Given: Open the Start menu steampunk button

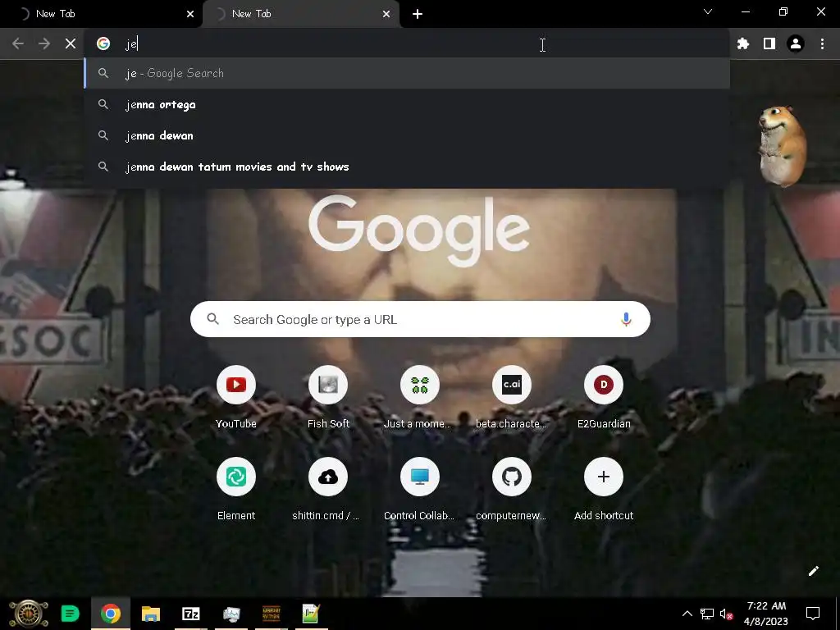Looking at the screenshot, I should [29, 614].
